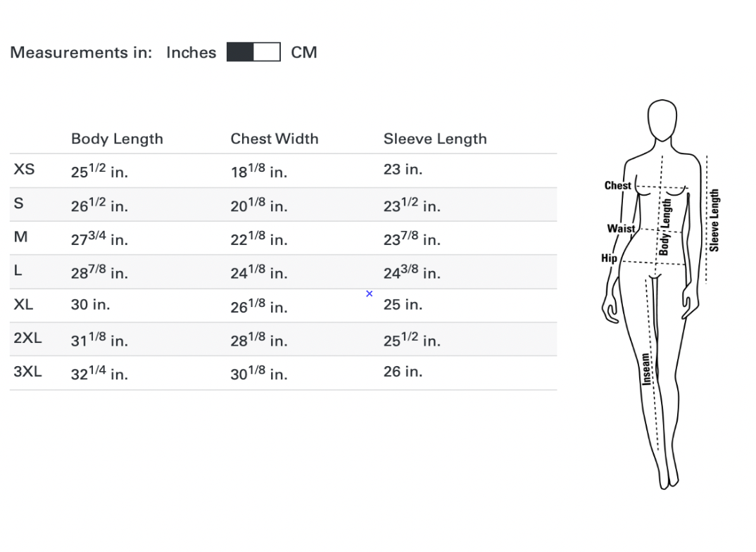
Task: Select the Inches unit label
Action: tap(191, 52)
